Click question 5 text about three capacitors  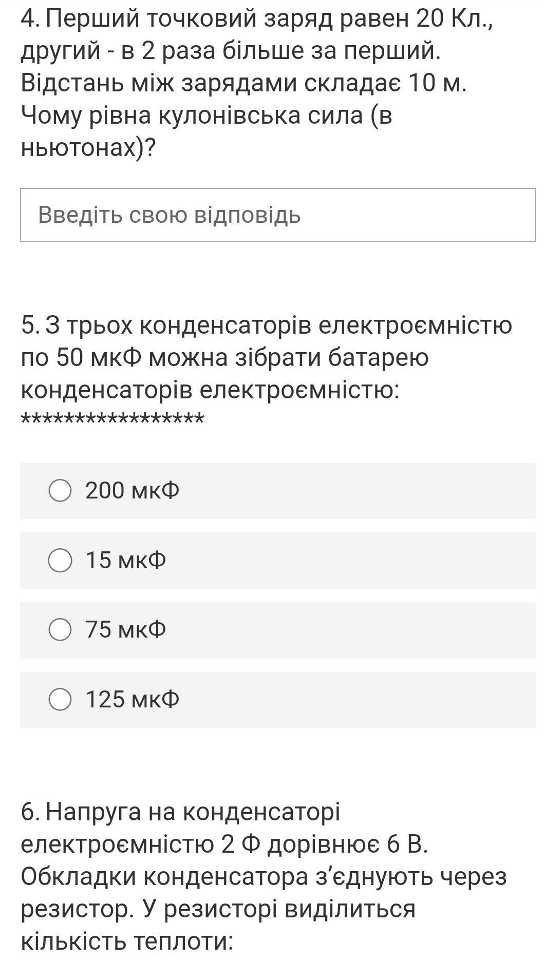coord(266,357)
